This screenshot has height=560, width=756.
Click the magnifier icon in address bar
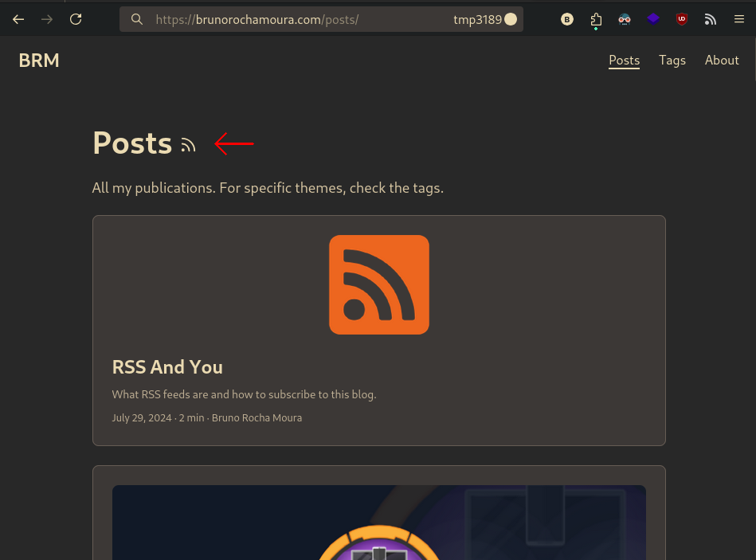pos(137,19)
